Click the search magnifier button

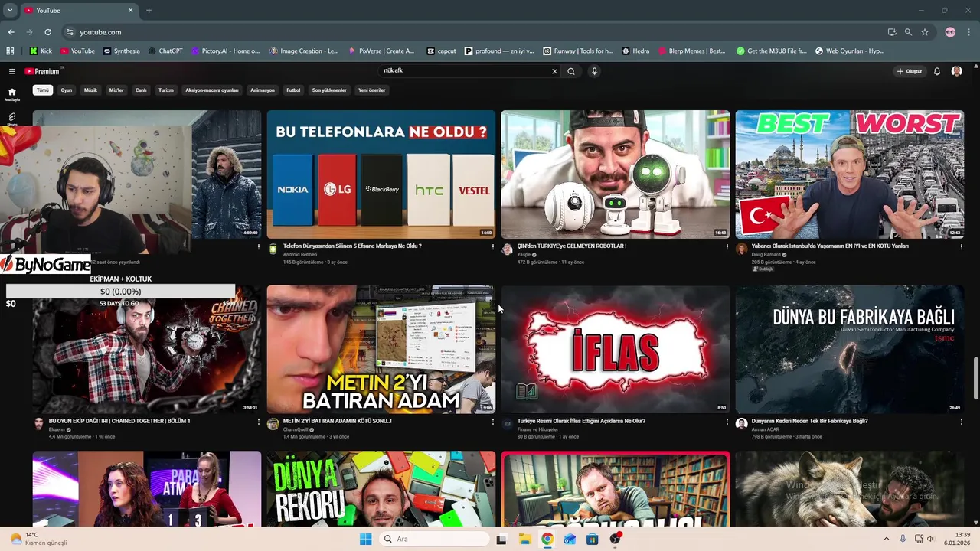tap(571, 71)
